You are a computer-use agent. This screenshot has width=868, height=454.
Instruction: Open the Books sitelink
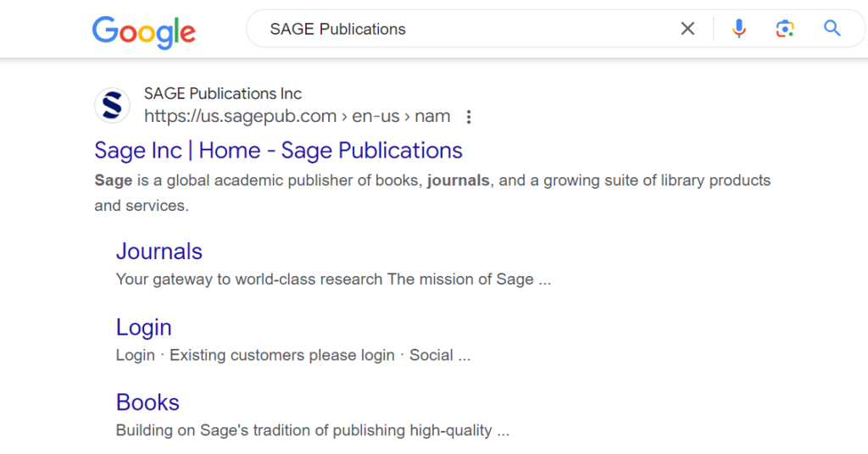coord(147,402)
